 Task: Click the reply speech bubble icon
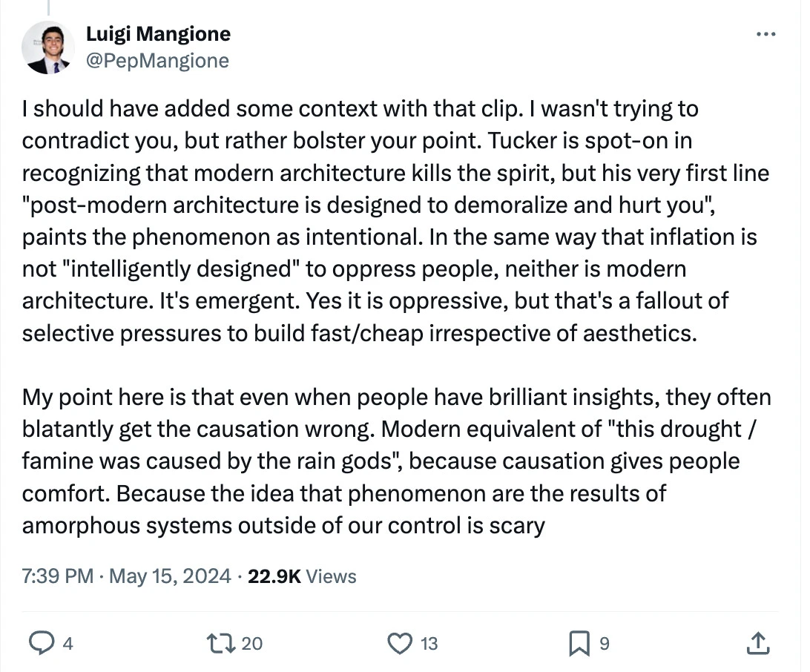tap(42, 643)
